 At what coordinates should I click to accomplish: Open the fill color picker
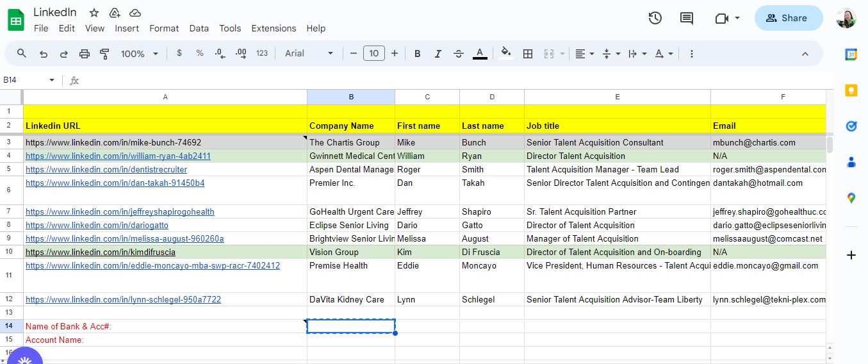(506, 54)
